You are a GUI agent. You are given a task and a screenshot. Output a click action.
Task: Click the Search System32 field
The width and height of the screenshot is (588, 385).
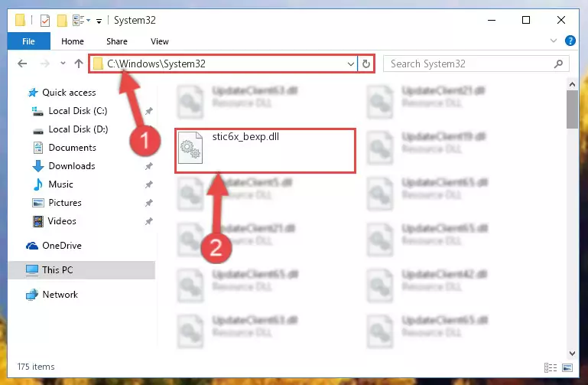tap(476, 64)
